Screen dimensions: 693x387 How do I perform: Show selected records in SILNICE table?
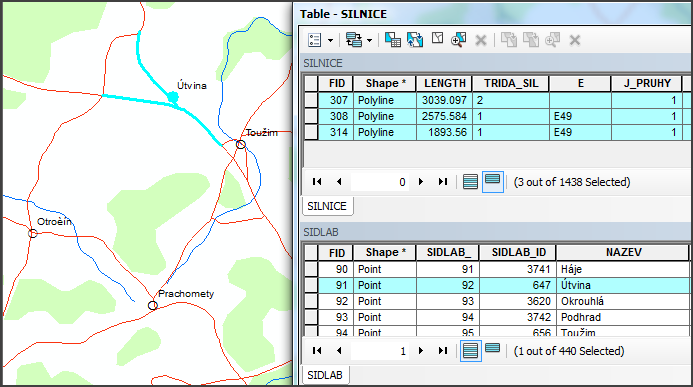[x=493, y=182]
